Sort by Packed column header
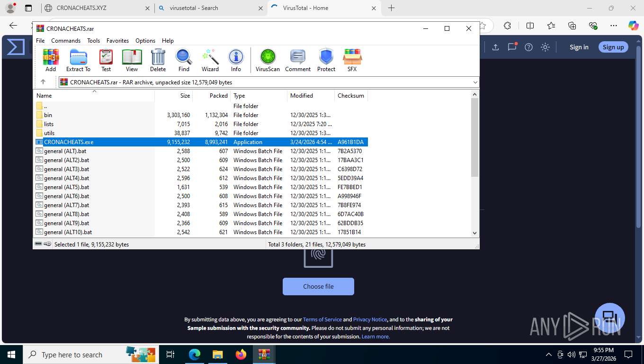644x364 pixels. [212, 96]
